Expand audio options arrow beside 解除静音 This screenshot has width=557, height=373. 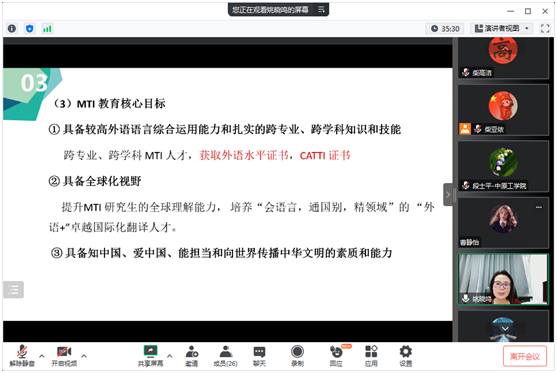pos(42,356)
